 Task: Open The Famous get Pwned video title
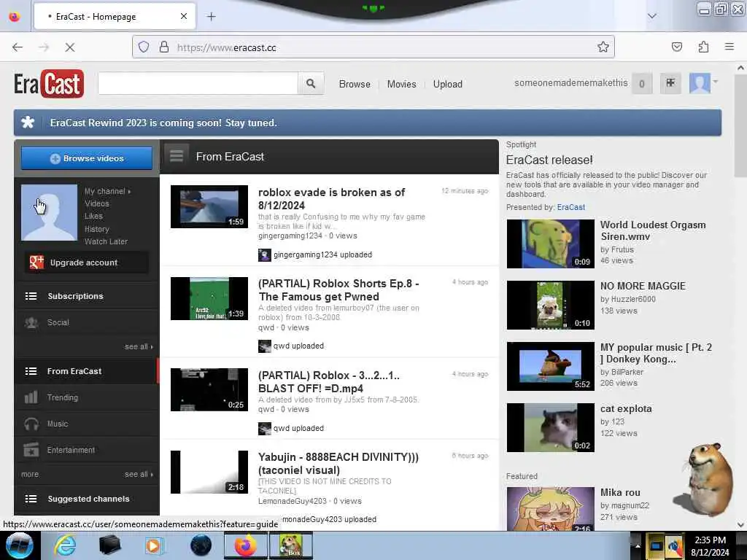(x=338, y=290)
